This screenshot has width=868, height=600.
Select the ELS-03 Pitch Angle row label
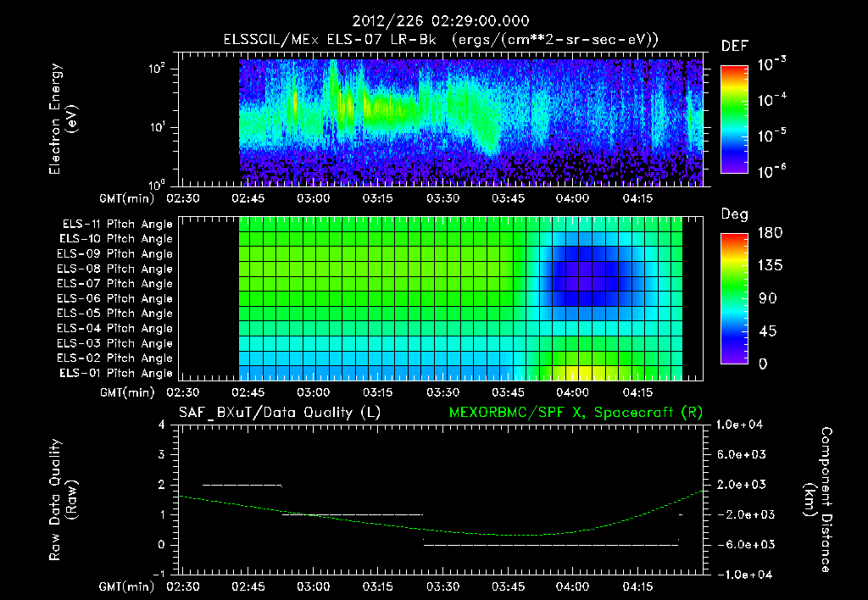click(115, 343)
